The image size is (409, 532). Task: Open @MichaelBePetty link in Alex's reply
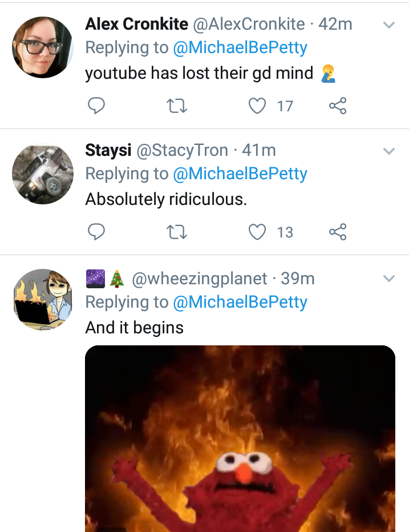tap(240, 47)
